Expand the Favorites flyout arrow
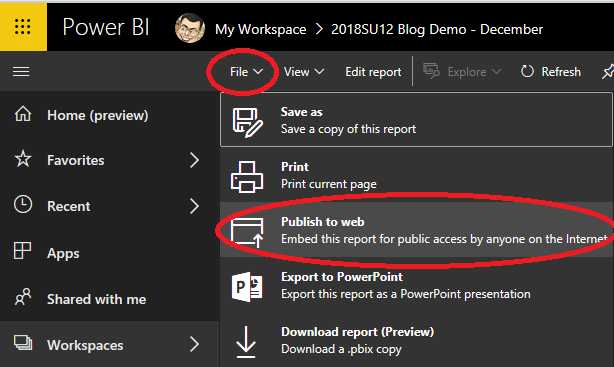This screenshot has height=367, width=614. [x=195, y=160]
